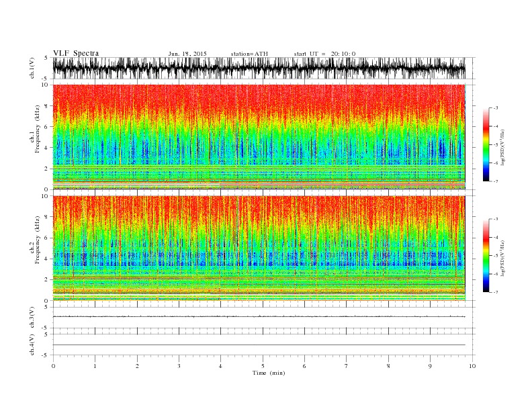The image size is (532, 411).
Task: Click the ch.2 spectrogram "2" kHz tick
Action: click(47, 280)
